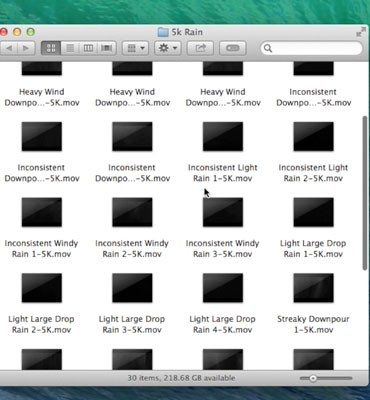Open the gear Action menu

click(168, 48)
